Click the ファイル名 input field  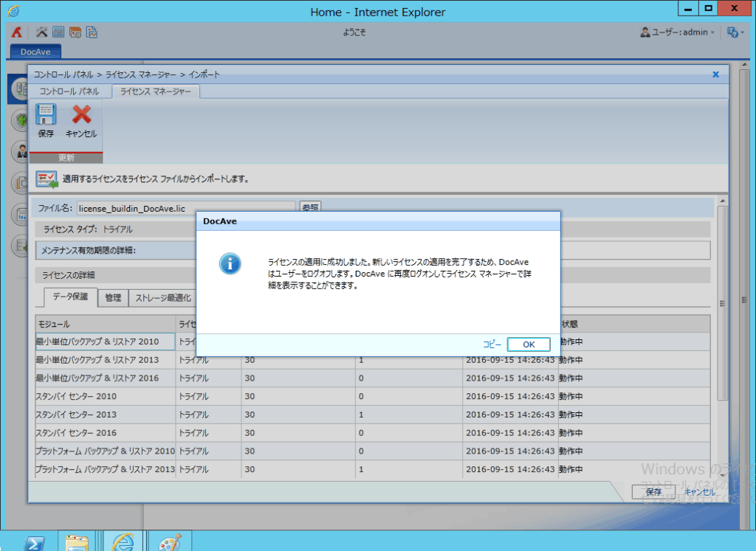pos(186,208)
